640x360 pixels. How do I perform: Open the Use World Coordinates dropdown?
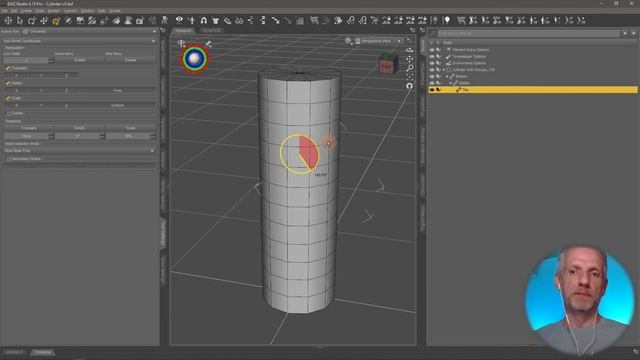(x=79, y=41)
